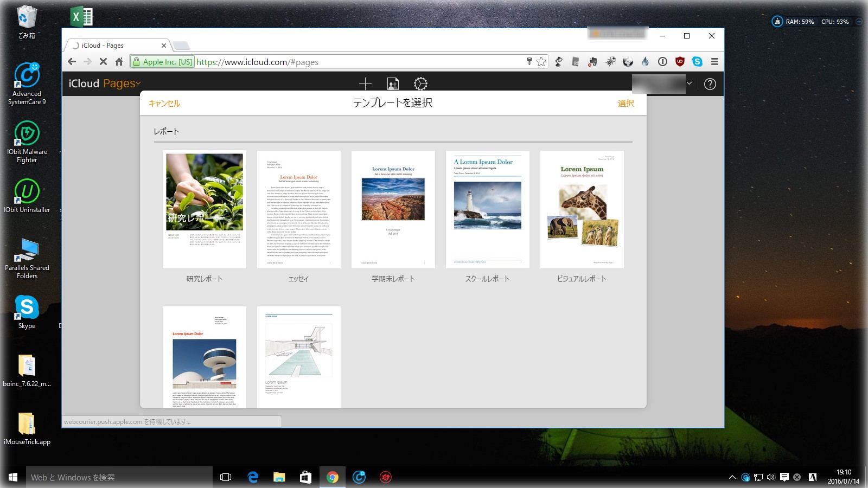868x488 pixels.
Task: Click the 選択 button in template dialog
Action: [626, 103]
